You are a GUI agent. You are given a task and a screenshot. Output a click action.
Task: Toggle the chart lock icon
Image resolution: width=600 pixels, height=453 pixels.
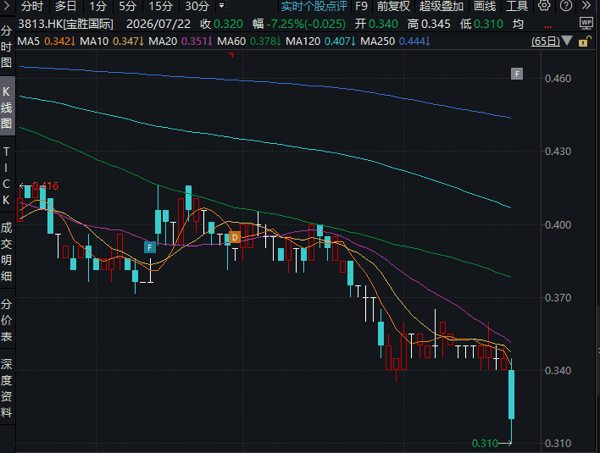coord(584,41)
